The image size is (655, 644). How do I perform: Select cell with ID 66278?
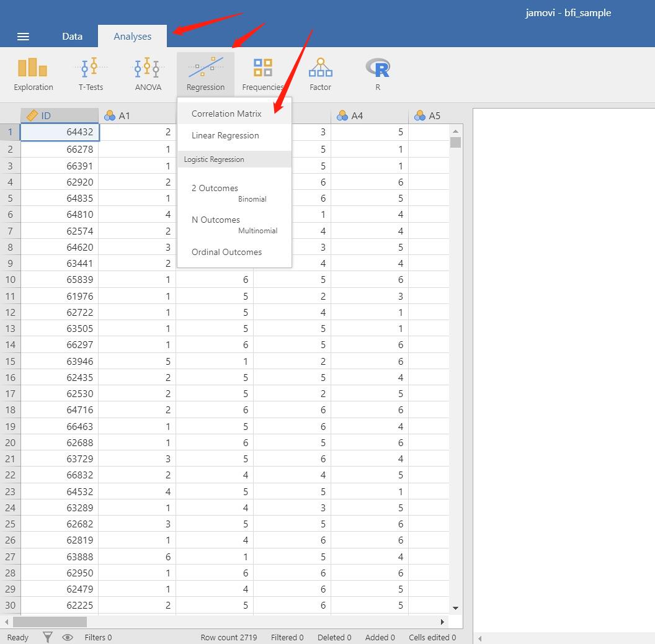[x=60, y=149]
